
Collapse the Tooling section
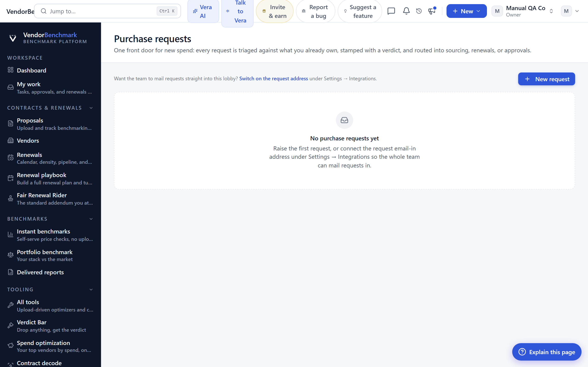(91, 289)
